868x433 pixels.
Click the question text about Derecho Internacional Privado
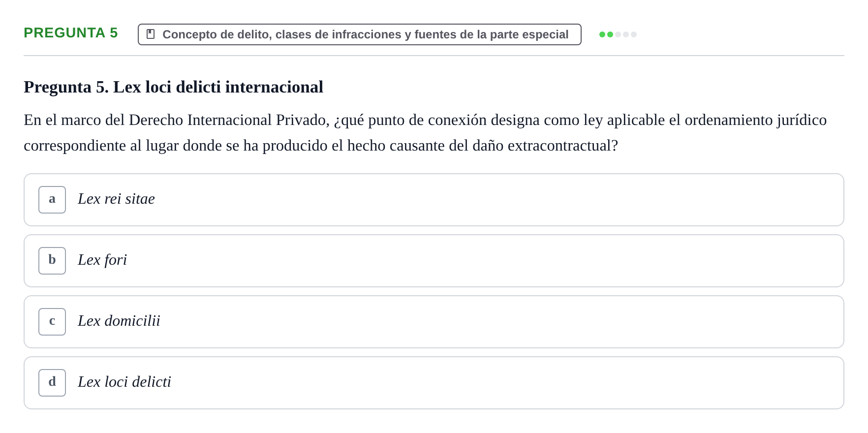tap(425, 133)
